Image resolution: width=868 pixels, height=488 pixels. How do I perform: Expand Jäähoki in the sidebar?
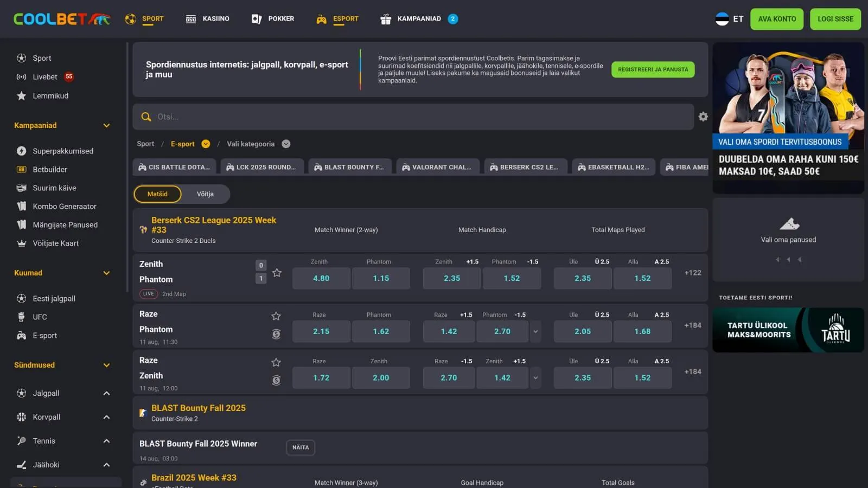[107, 465]
